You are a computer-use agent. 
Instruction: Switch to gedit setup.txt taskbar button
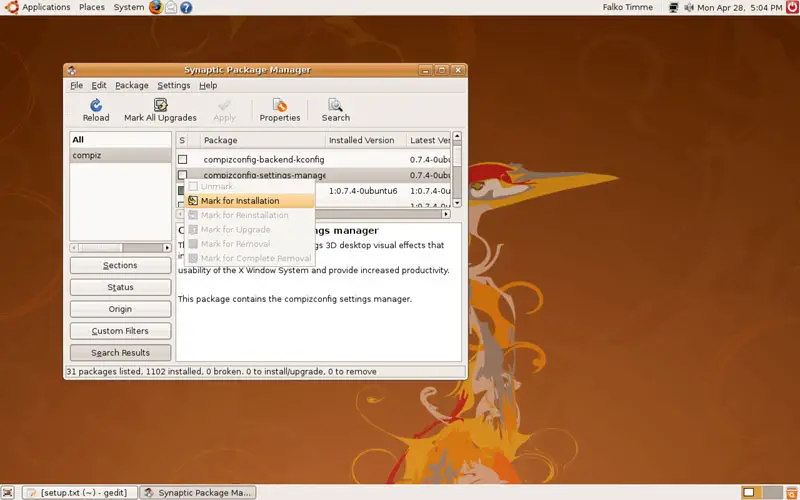[x=81, y=492]
